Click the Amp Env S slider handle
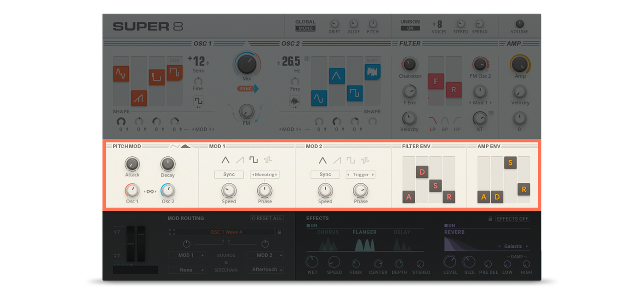The image size is (644, 301). pos(510,163)
